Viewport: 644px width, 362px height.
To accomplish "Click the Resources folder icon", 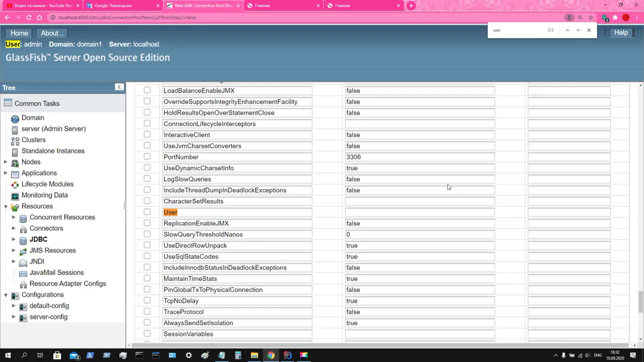I will click(15, 207).
